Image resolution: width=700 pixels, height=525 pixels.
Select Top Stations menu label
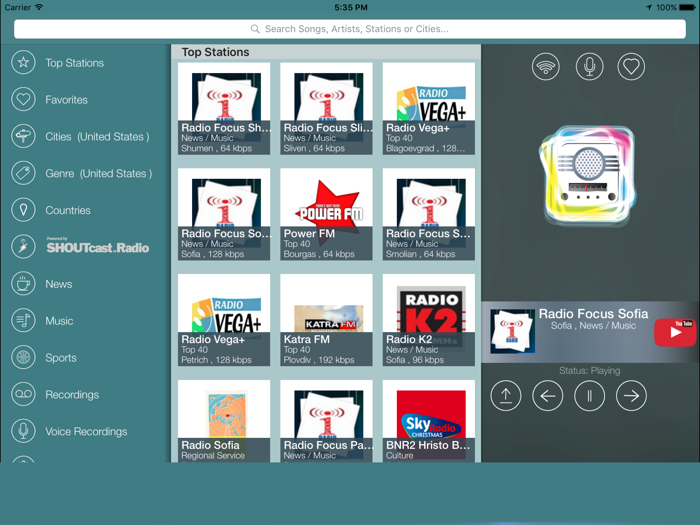75,63
